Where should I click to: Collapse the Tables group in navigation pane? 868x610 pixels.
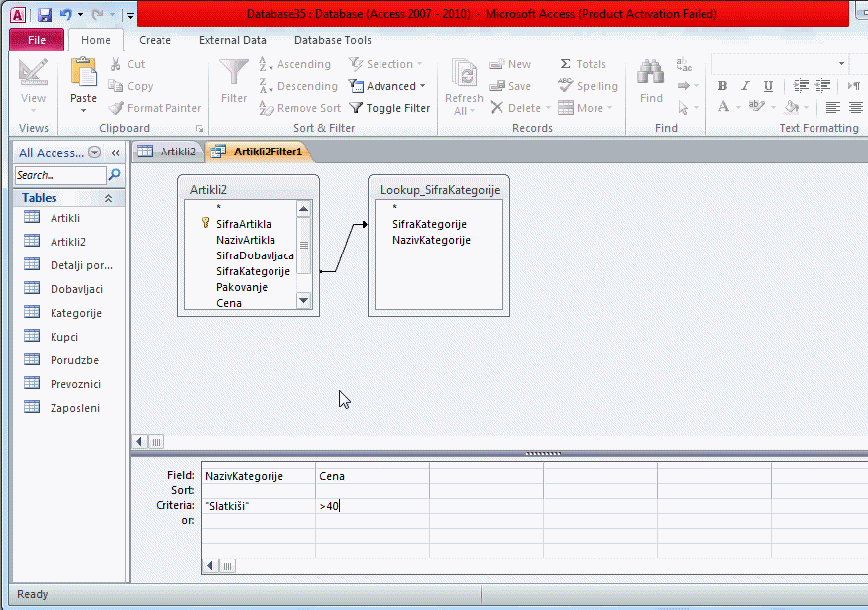[x=108, y=198]
